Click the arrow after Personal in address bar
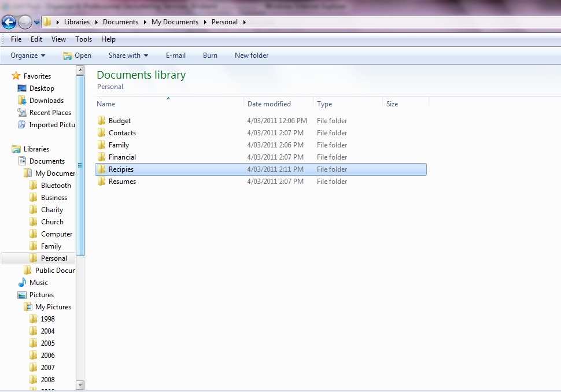Viewport: 561px width, 392px height. (x=245, y=22)
